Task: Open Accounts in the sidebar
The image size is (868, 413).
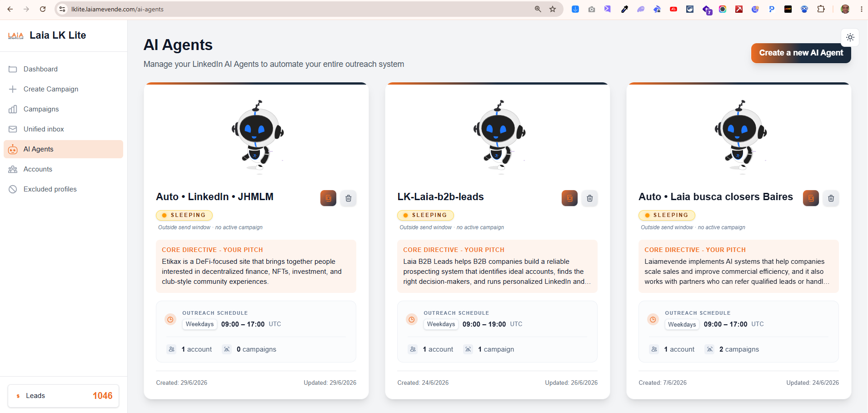Action: coord(63,169)
